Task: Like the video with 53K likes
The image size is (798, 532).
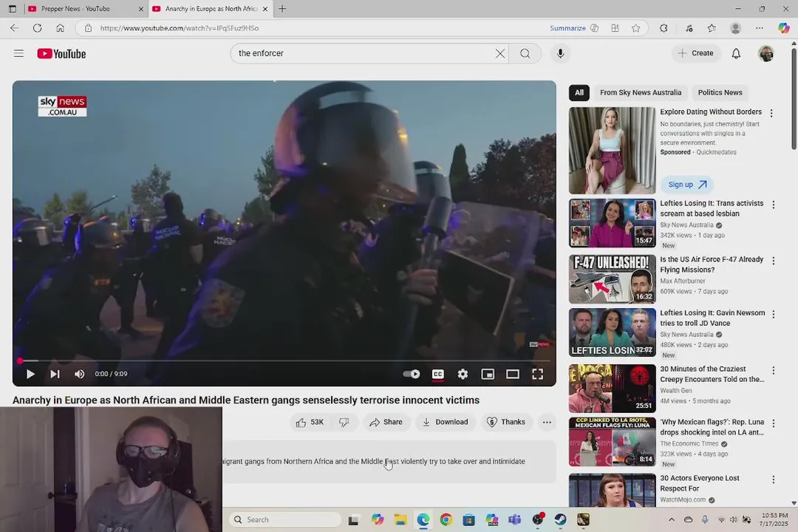Action: coord(310,422)
